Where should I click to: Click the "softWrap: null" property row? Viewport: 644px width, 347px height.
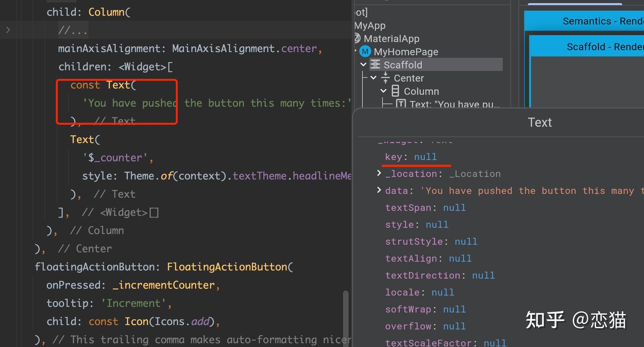[x=425, y=309]
